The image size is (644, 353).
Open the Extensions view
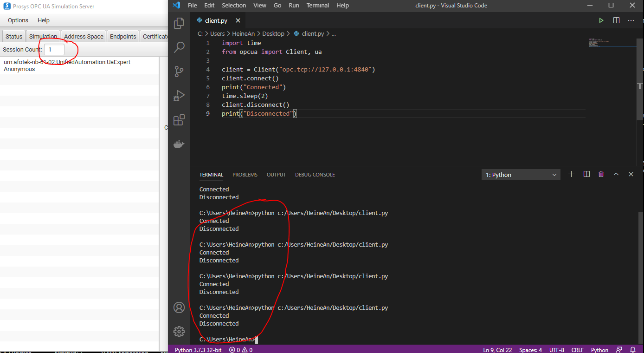(x=179, y=120)
